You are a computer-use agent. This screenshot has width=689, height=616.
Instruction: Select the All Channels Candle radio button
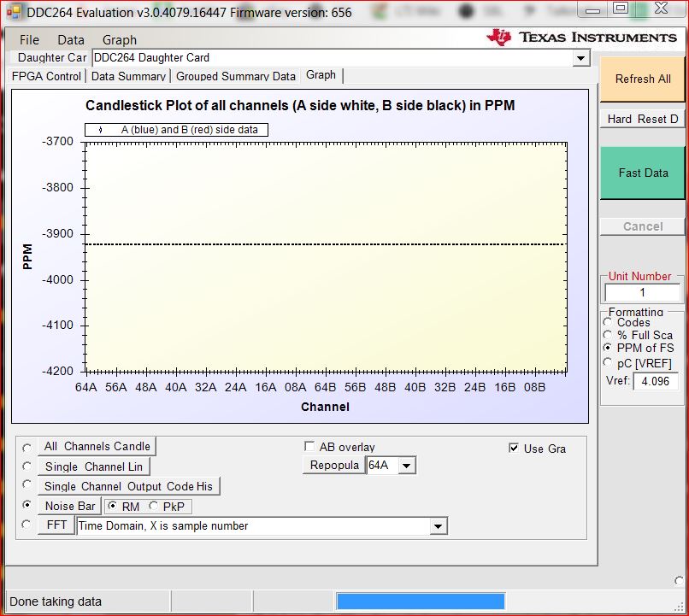click(27, 448)
